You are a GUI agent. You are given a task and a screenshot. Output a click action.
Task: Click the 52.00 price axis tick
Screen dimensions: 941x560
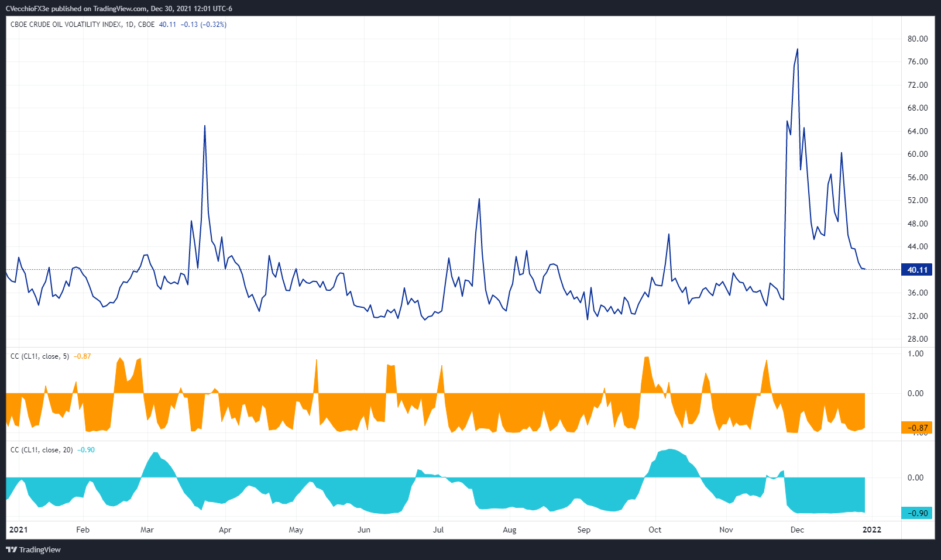click(918, 200)
